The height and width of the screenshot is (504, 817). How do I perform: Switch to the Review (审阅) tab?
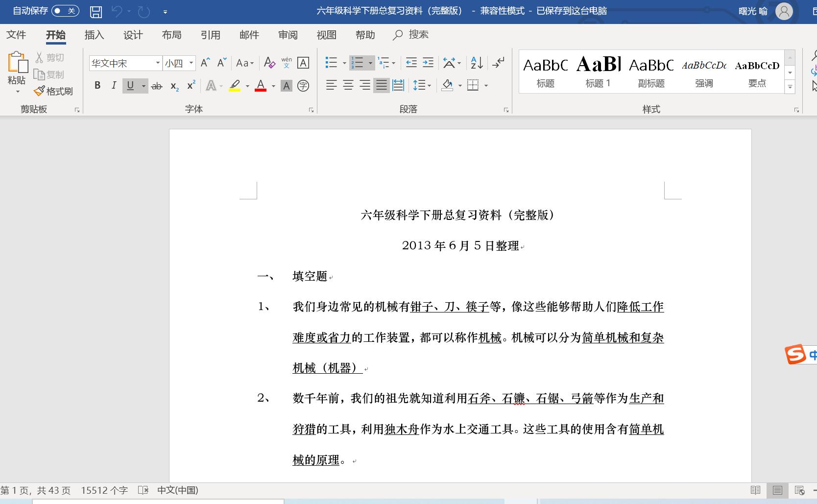click(x=288, y=35)
